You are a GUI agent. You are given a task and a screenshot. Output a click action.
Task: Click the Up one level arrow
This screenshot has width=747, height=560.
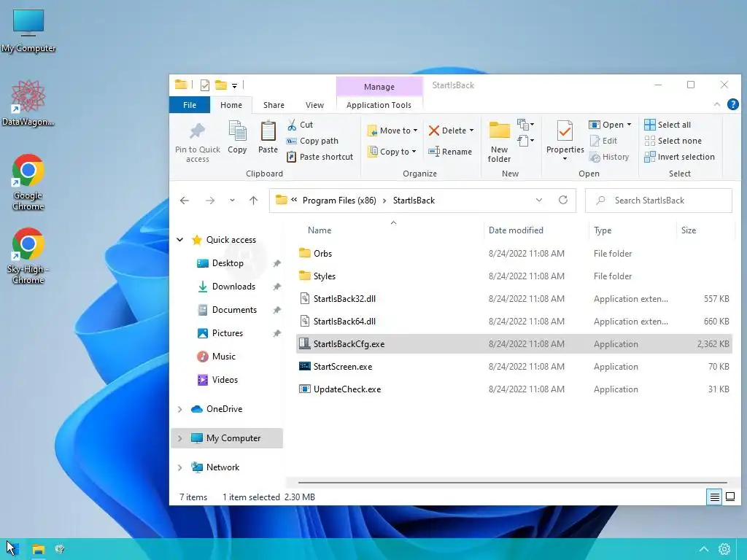253,201
